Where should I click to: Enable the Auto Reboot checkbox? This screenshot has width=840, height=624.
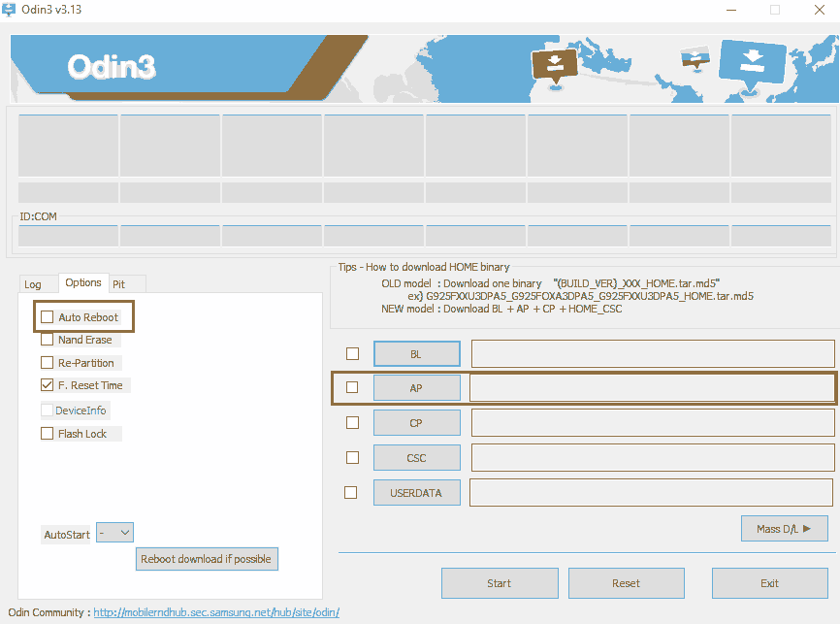(x=48, y=316)
